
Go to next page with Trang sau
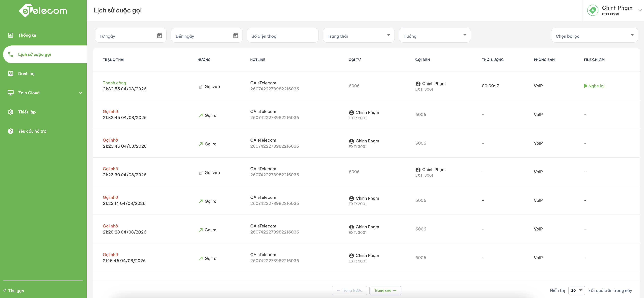point(385,290)
